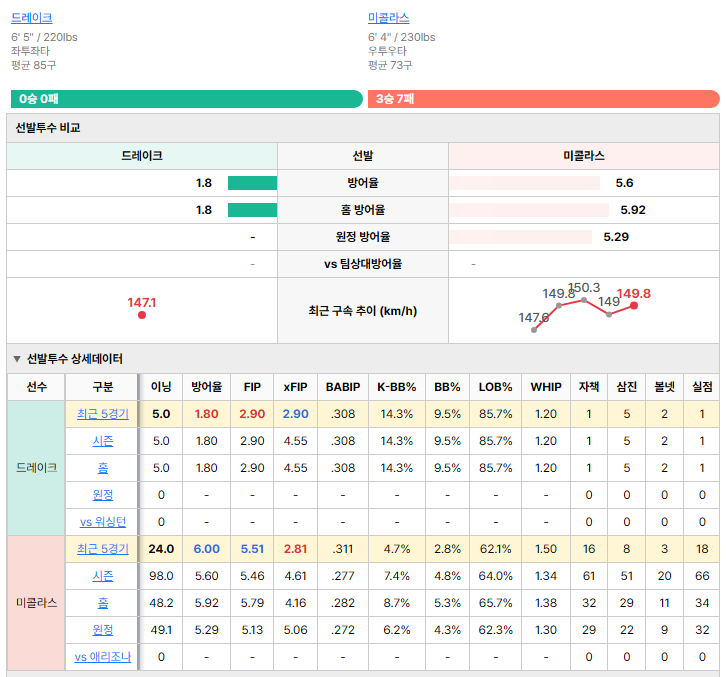Click the 62.1% LOB% cell
Screen dimensions: 726x677
495,549
